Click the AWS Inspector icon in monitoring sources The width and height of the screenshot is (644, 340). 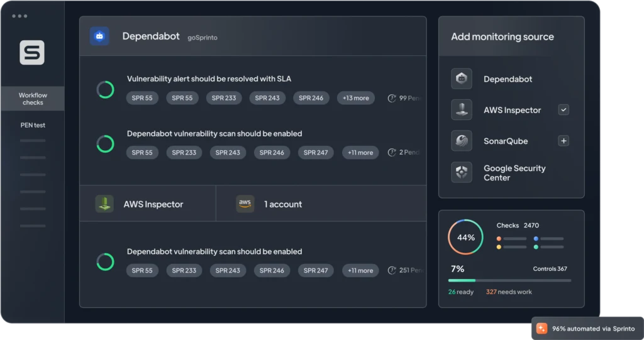tap(462, 110)
